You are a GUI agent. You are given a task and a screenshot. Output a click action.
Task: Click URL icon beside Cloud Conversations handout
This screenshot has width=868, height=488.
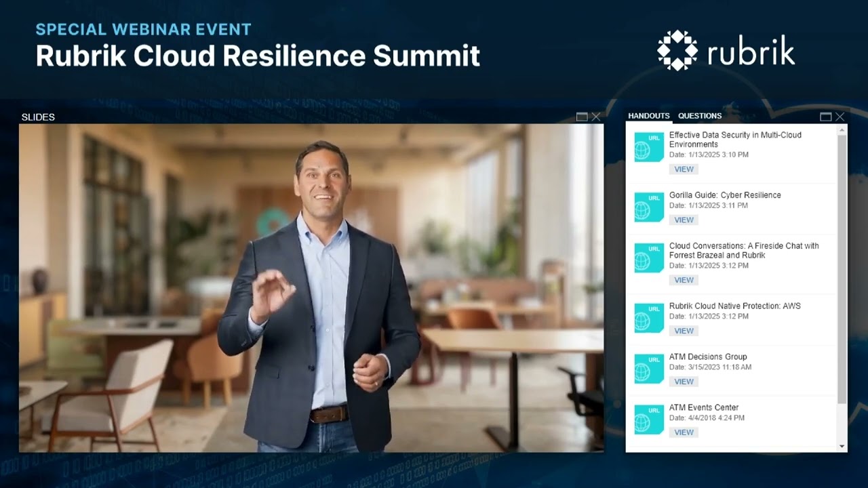pos(648,258)
